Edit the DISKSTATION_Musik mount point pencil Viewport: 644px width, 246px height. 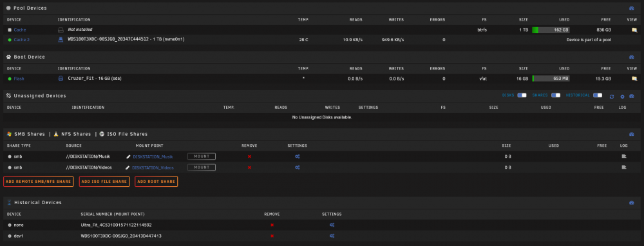128,156
